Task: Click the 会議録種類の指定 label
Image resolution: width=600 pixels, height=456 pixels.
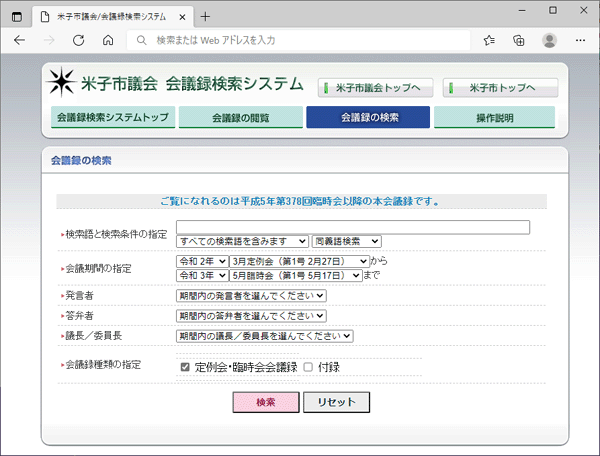Action: pos(103,365)
